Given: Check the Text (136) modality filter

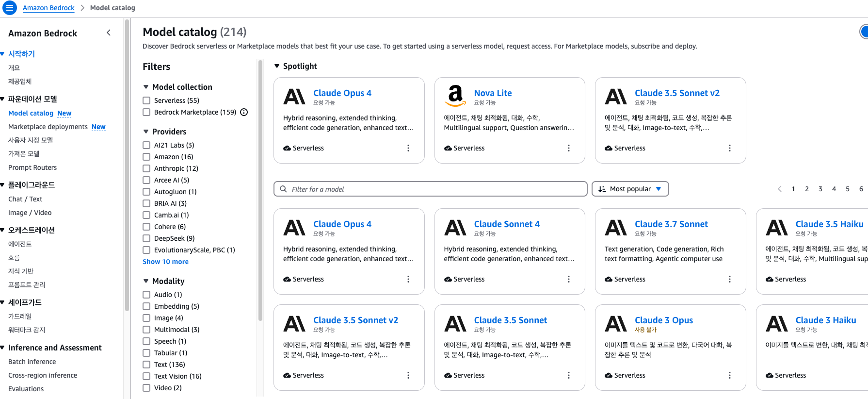Looking at the screenshot, I should click(x=146, y=365).
